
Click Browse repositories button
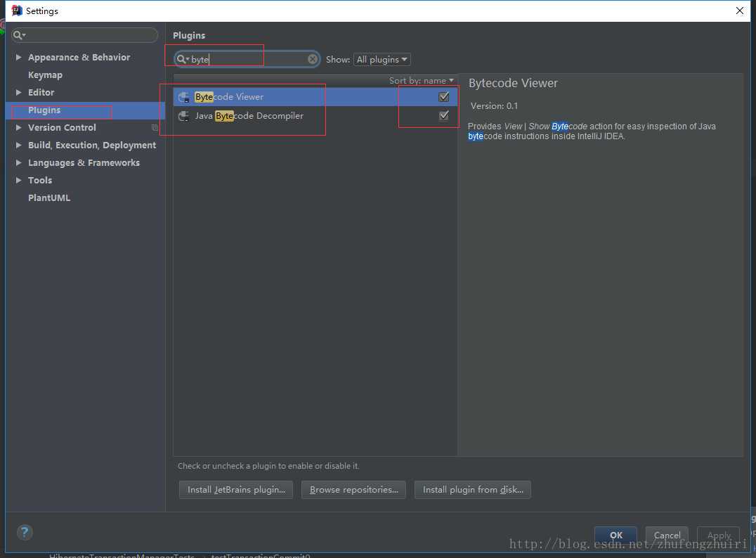click(x=354, y=490)
